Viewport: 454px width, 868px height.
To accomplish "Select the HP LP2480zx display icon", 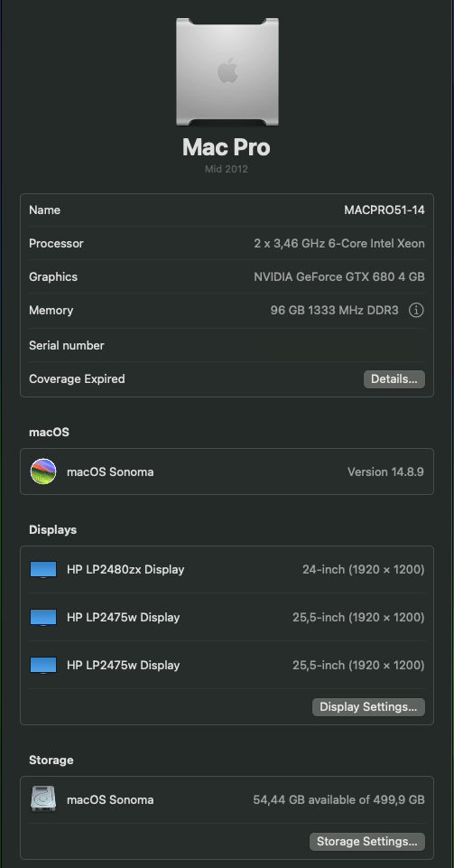I will pos(43,570).
